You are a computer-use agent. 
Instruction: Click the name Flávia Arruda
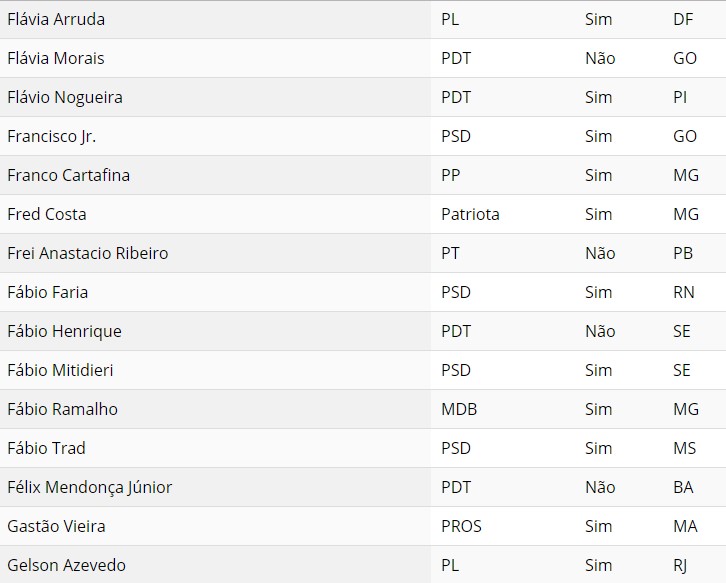56,19
